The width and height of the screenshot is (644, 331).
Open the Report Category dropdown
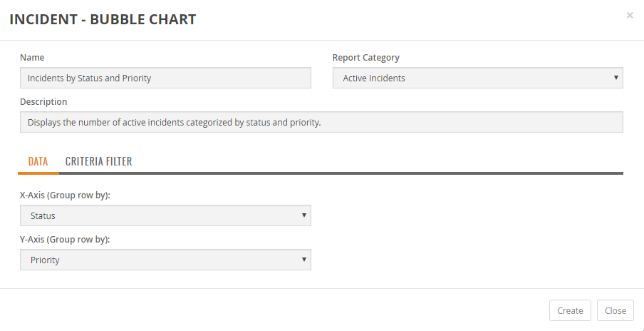477,78
